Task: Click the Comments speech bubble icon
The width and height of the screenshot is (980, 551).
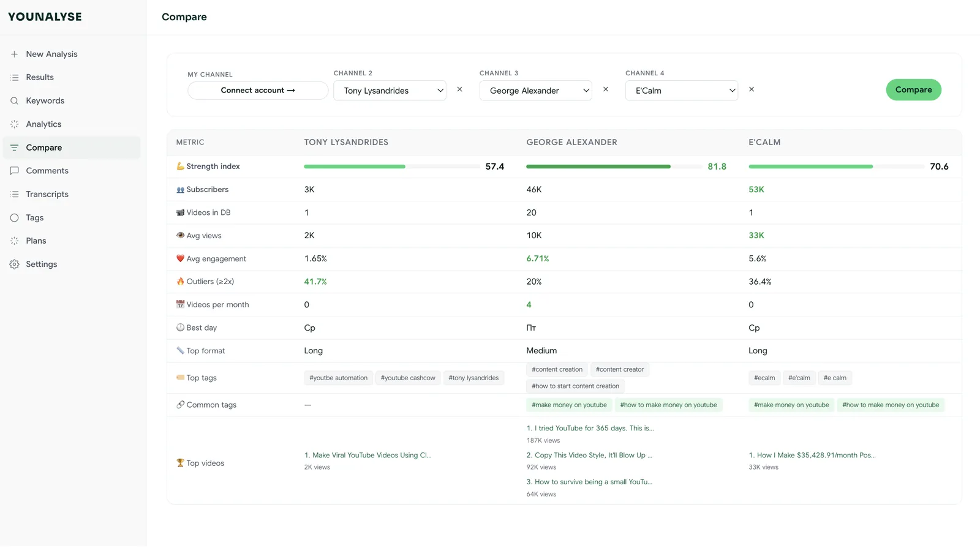Action: (14, 171)
